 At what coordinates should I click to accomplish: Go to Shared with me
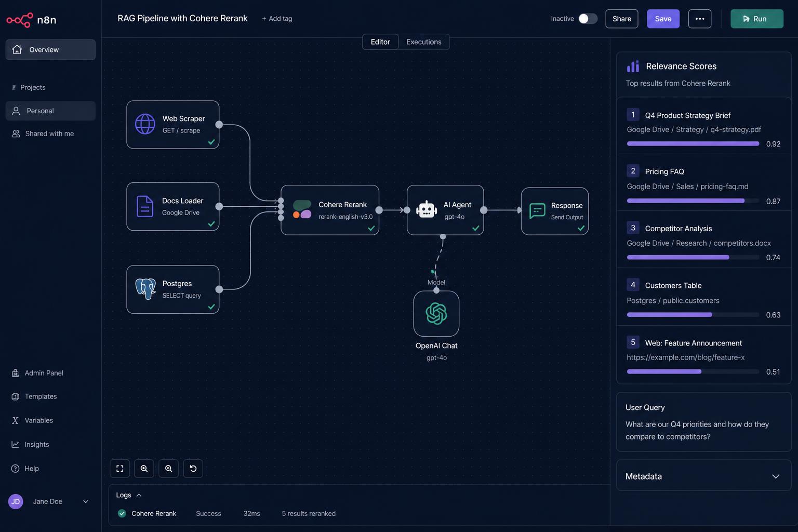[49, 134]
